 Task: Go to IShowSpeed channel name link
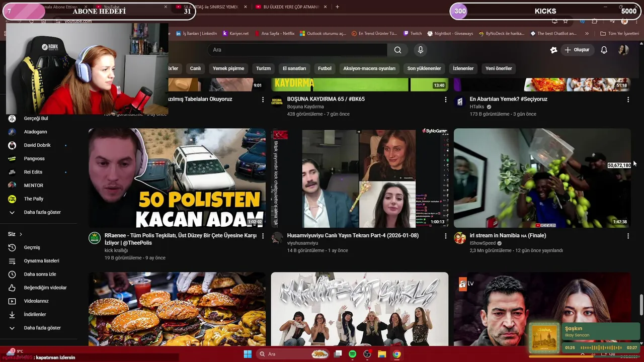[482, 243]
